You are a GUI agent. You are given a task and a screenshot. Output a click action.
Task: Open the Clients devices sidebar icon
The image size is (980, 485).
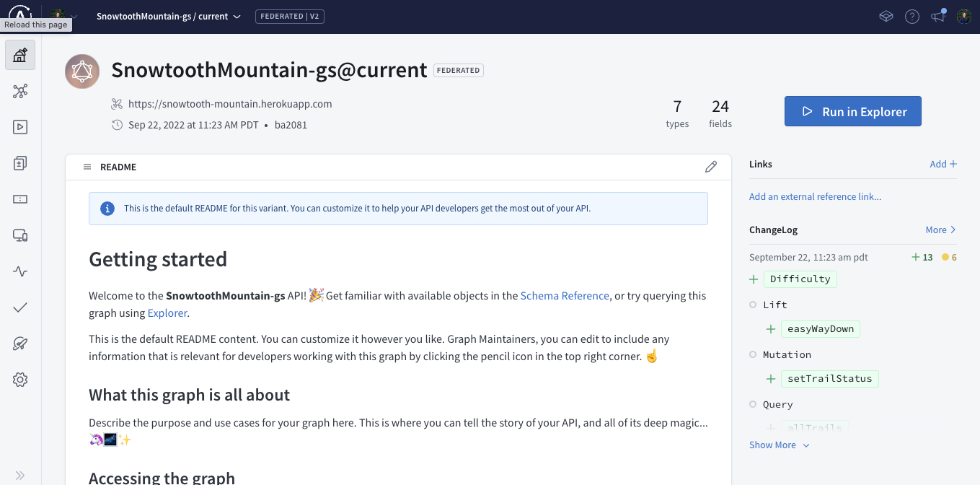pos(20,235)
